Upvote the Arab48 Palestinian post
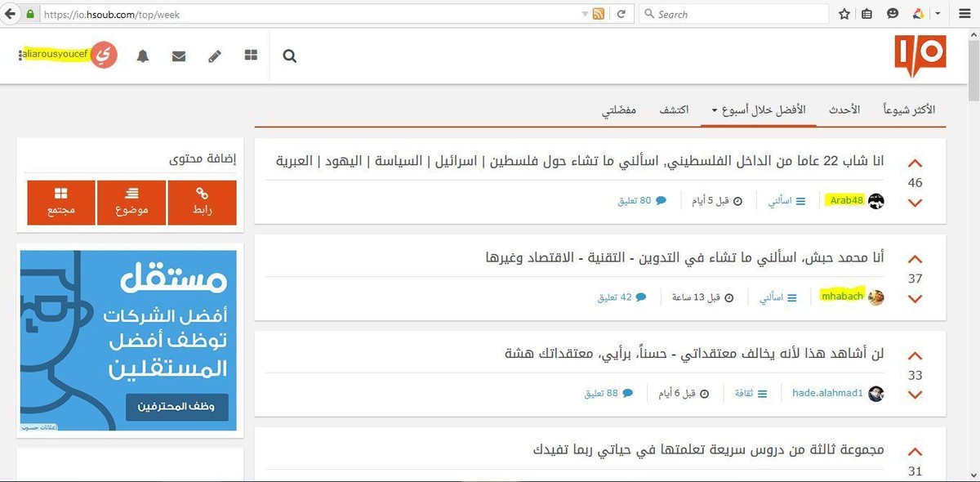 915,163
